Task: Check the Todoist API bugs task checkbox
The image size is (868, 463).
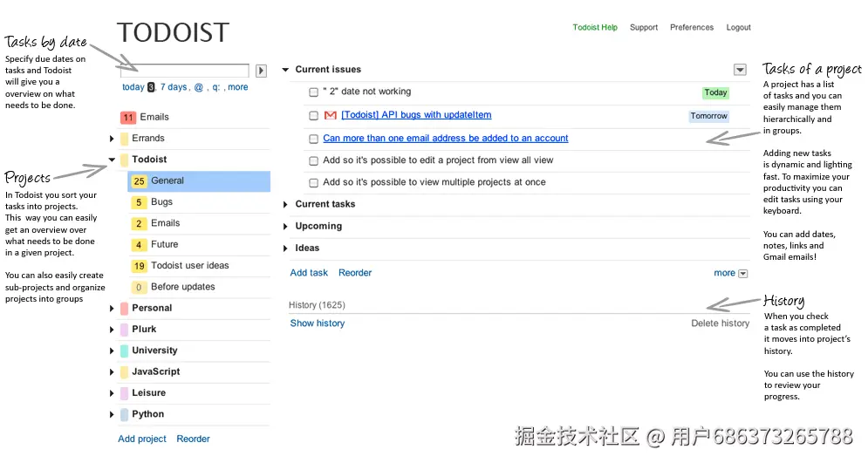Action: 313,115
